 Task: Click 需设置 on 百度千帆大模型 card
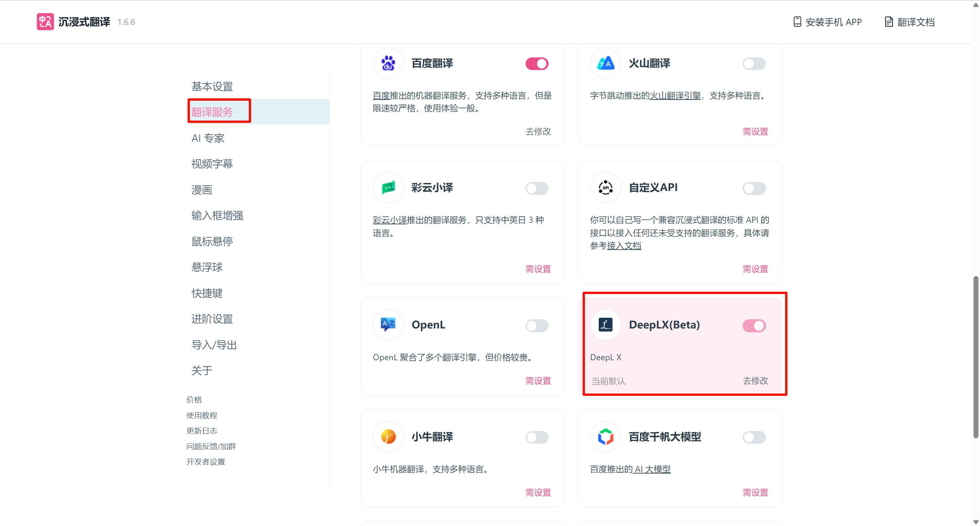coord(755,493)
